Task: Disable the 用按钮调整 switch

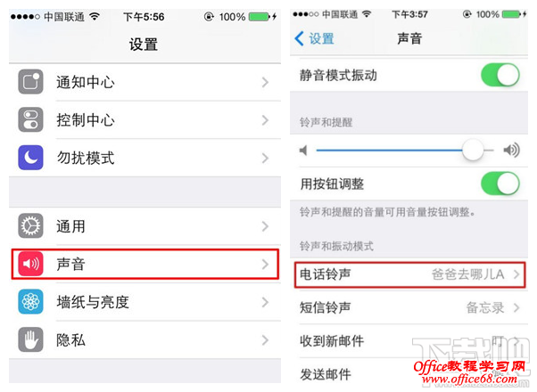Action: point(500,184)
